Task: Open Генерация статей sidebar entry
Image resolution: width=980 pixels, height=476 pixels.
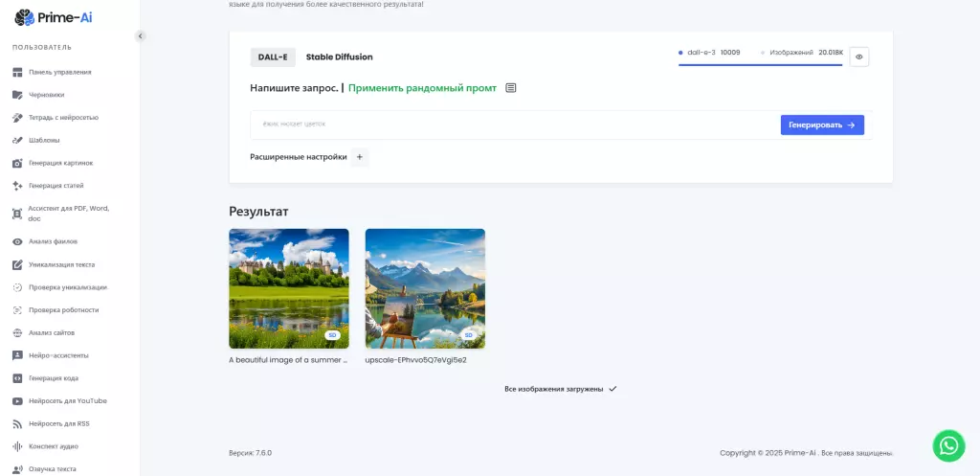Action: [56, 186]
